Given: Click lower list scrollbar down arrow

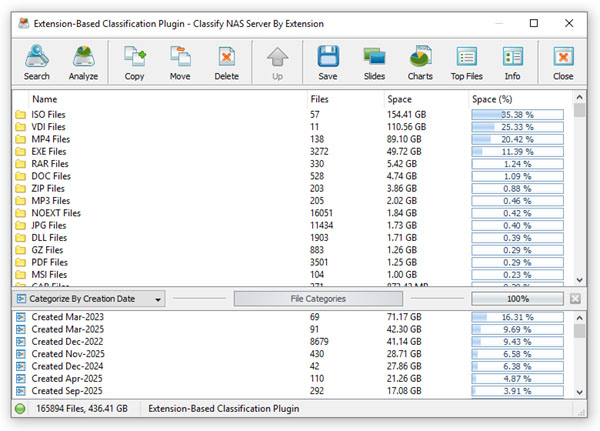Looking at the screenshot, I should 579,392.
